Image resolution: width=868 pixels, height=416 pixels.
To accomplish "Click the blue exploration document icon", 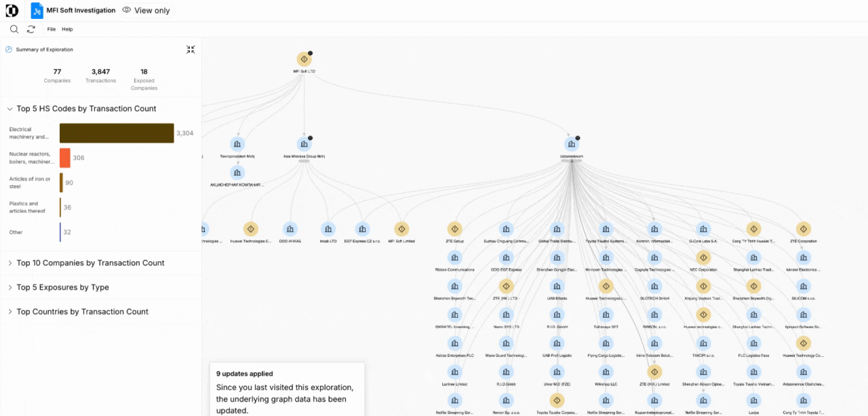I will (x=37, y=10).
